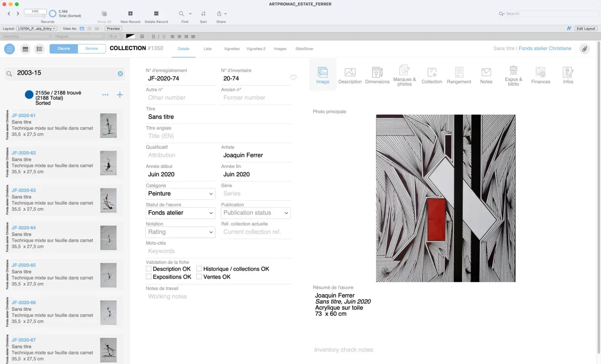Click the text color swatch
This screenshot has width=601, height=364.
click(131, 36)
